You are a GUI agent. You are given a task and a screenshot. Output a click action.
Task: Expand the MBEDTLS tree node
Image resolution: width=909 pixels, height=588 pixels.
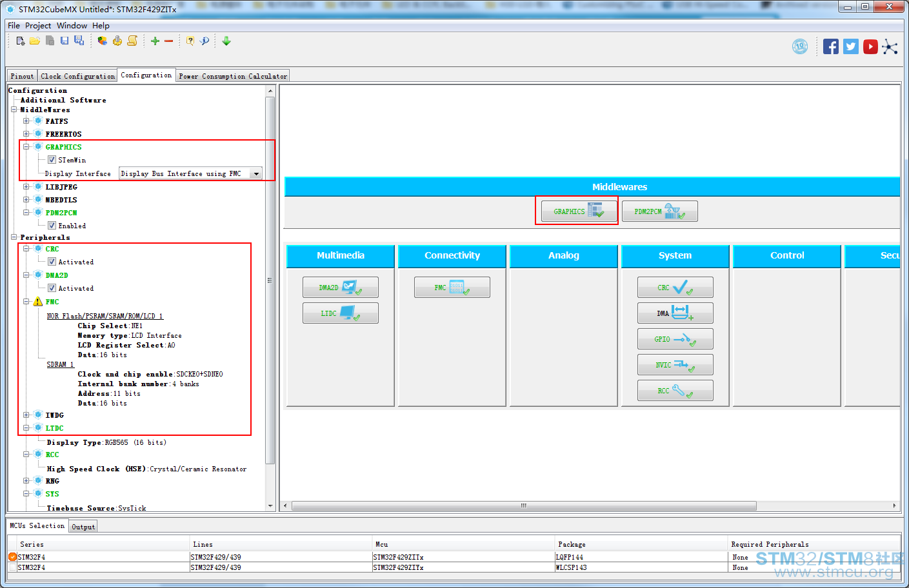pyautogui.click(x=26, y=200)
